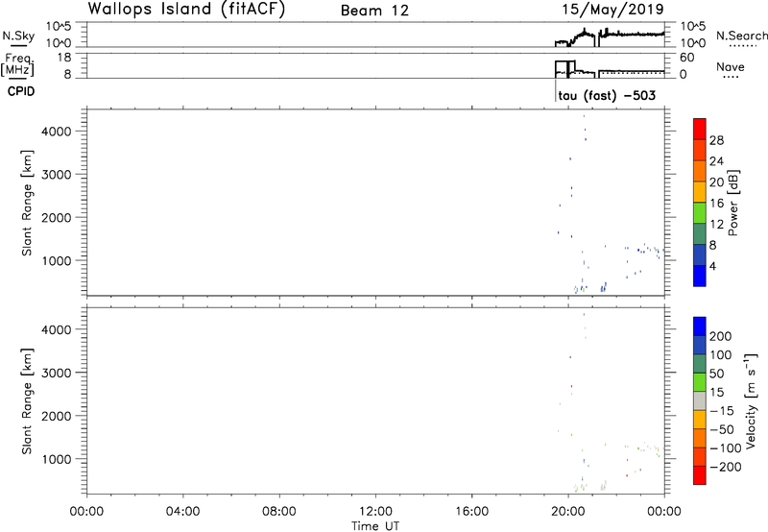Image resolution: width=768 pixels, height=532 pixels.
Task: Click the "60" Nave axis tick
Action: (x=686, y=58)
